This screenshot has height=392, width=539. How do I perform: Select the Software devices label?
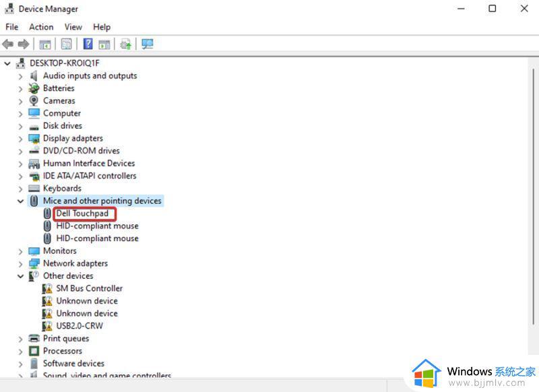click(x=73, y=364)
